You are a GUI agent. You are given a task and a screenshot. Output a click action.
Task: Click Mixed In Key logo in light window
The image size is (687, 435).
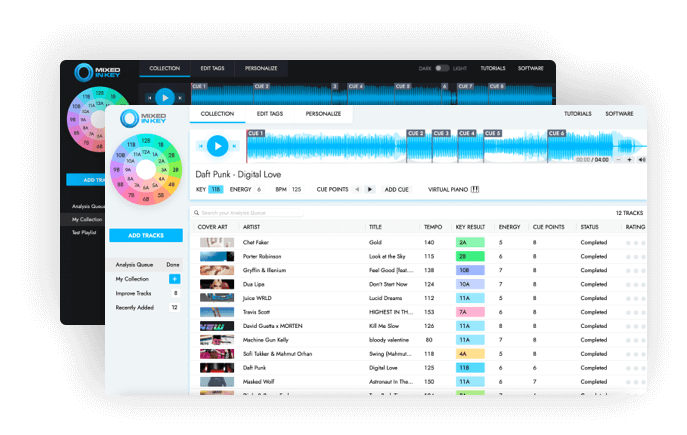(x=143, y=118)
